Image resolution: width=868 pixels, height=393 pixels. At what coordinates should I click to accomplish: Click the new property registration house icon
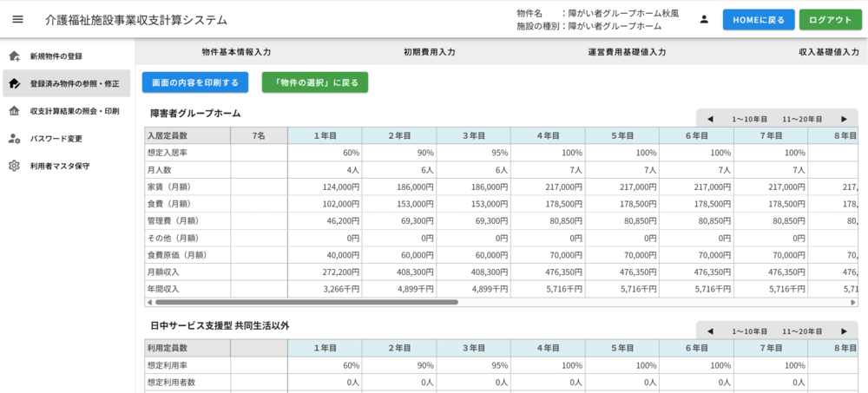[15, 56]
